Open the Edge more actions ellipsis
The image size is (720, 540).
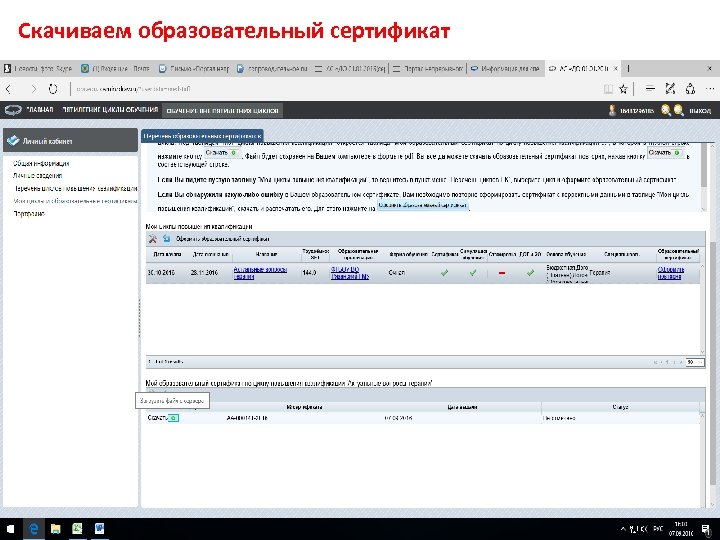pos(710,89)
